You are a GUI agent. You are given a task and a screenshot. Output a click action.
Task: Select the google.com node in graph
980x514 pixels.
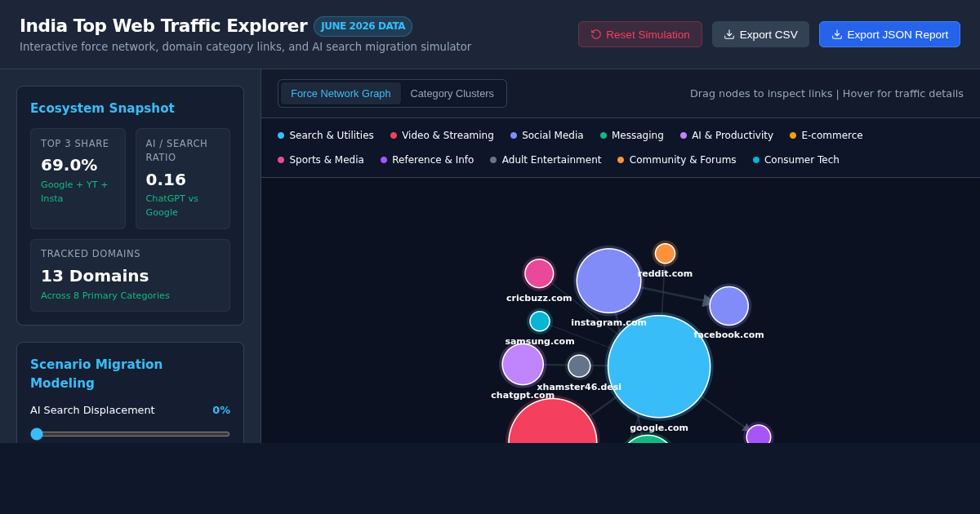click(x=659, y=366)
